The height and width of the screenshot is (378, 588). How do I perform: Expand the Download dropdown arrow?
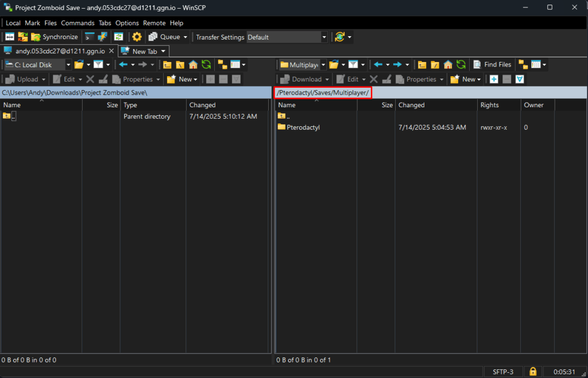(x=327, y=79)
